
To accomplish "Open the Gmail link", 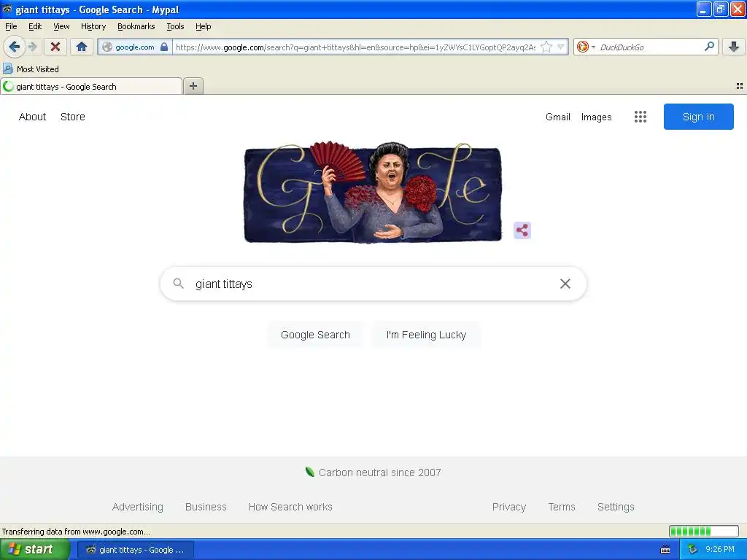I will (x=558, y=117).
